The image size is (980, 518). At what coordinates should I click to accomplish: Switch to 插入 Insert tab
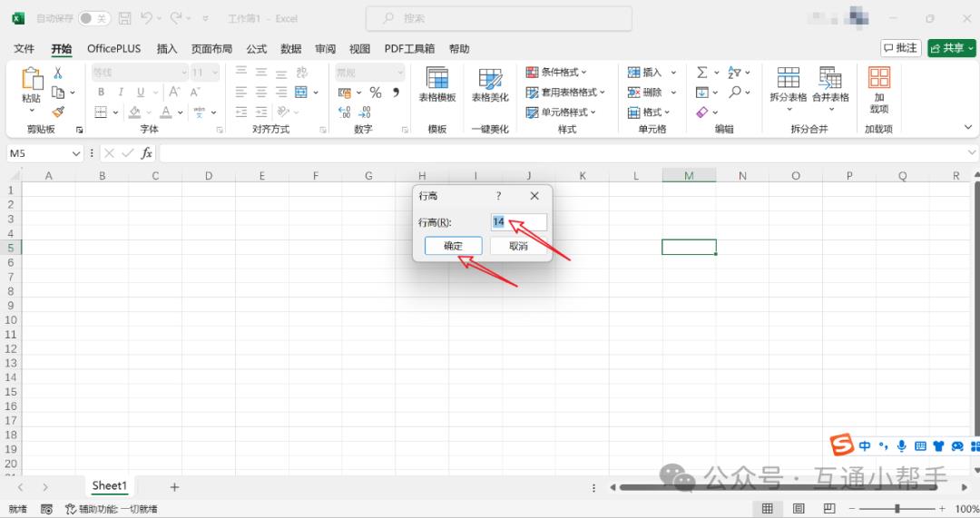point(167,48)
